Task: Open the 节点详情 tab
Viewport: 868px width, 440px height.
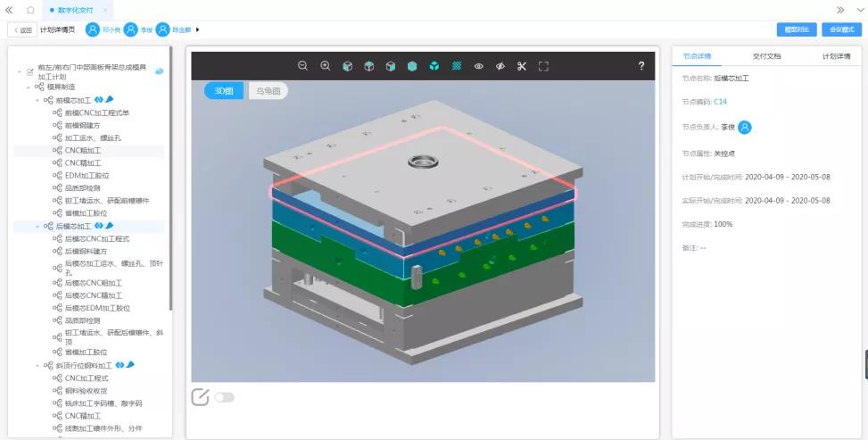Action: click(697, 56)
